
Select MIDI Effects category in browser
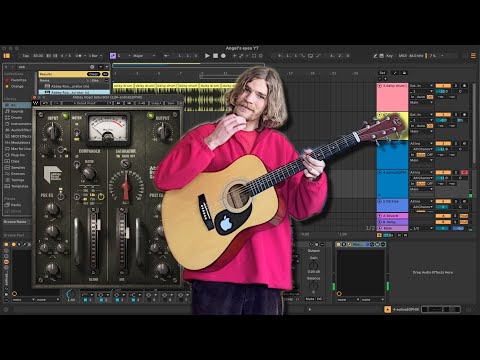18,136
